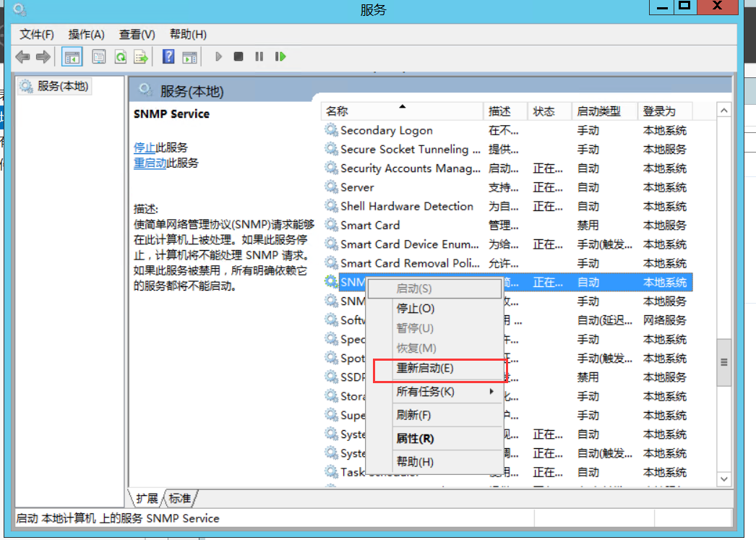Click the refresh icon in the toolbar

(x=120, y=56)
